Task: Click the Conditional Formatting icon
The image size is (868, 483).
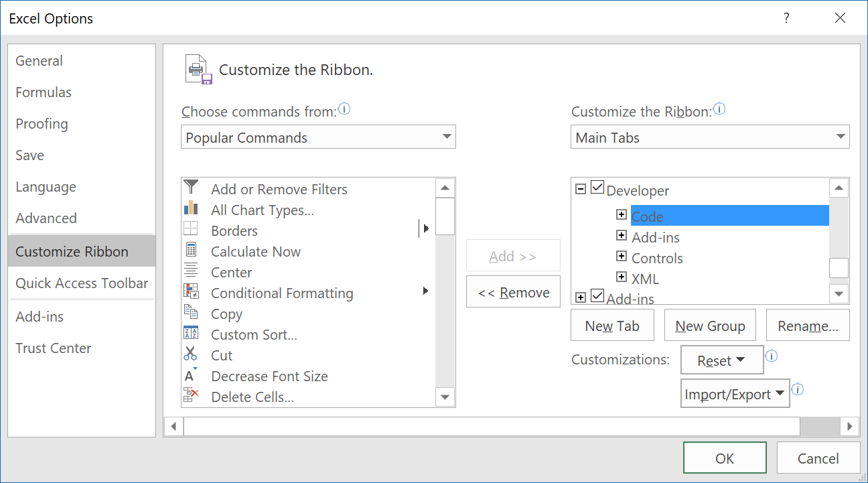Action: 191,292
